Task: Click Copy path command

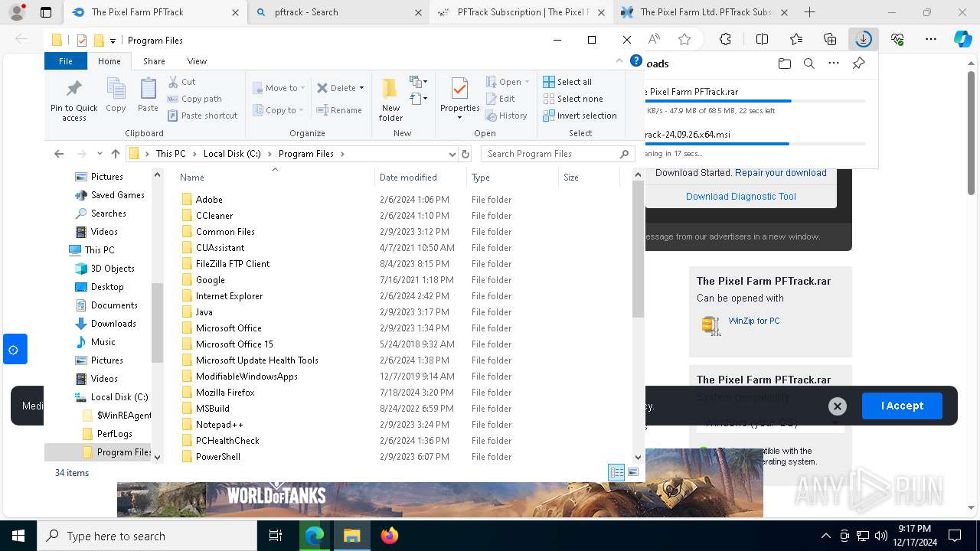Action: [x=194, y=99]
